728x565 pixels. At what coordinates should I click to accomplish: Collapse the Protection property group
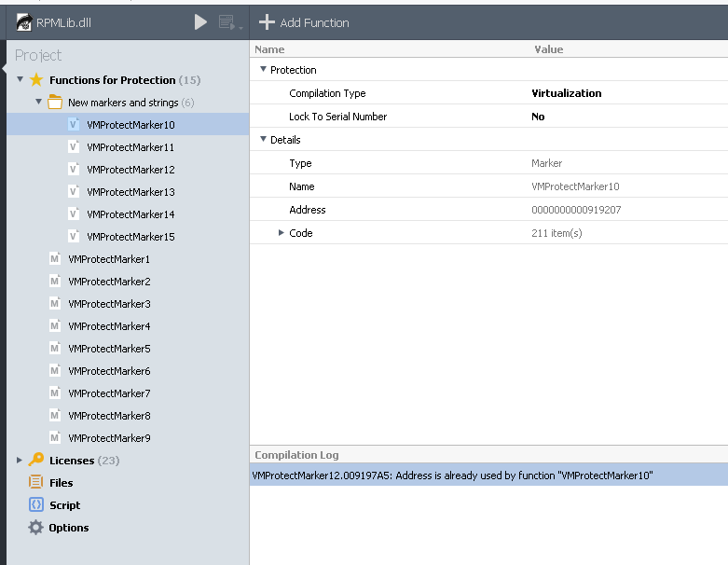point(263,69)
